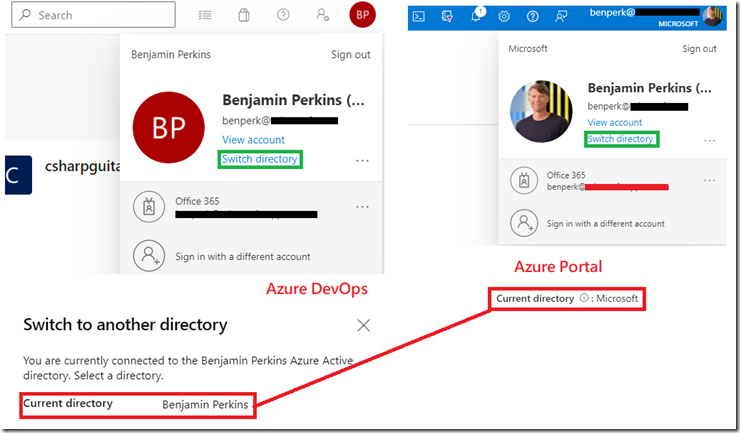Click the Microsoft label atop the Portal panel
The height and width of the screenshot is (433, 740).
click(x=528, y=49)
